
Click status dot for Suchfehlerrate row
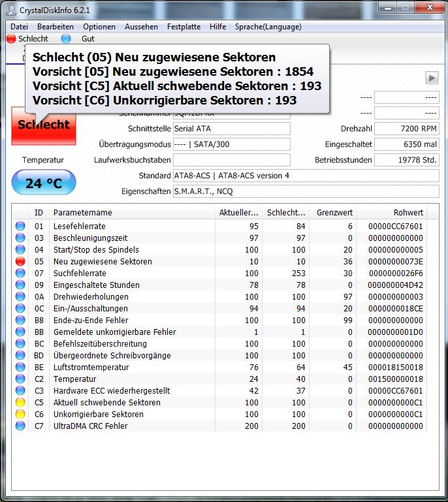20,273
